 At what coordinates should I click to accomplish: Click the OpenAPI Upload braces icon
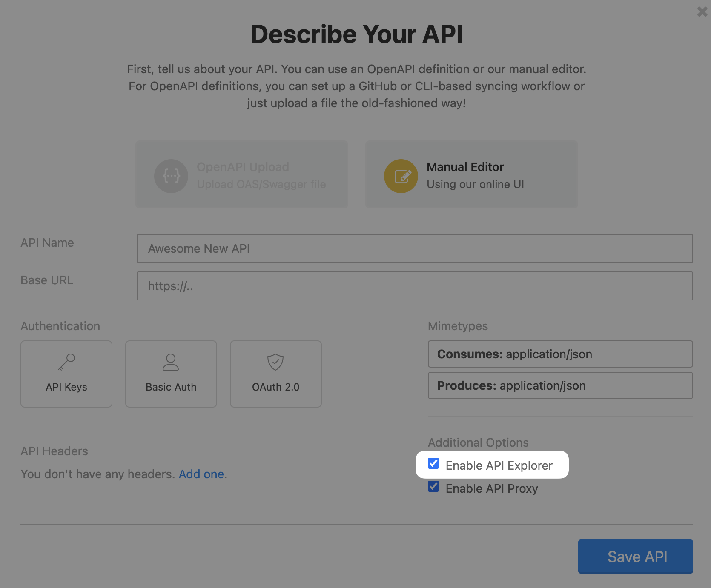pos(171,176)
